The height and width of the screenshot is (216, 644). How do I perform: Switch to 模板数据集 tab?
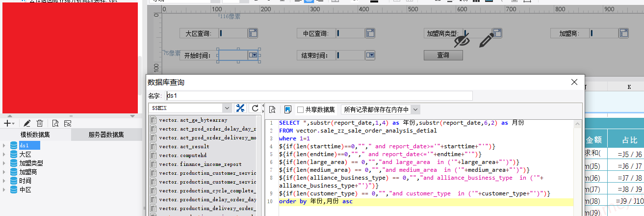tap(35, 135)
